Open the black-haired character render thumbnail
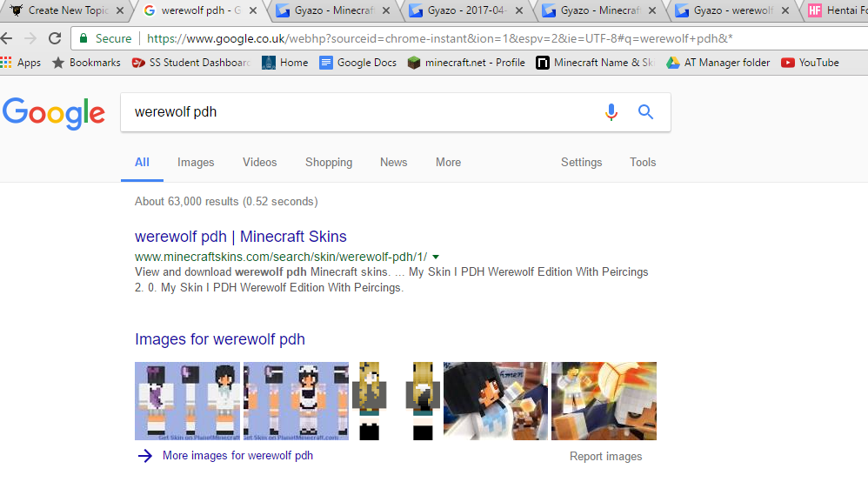Viewport: 868px width, 482px height. click(496, 401)
